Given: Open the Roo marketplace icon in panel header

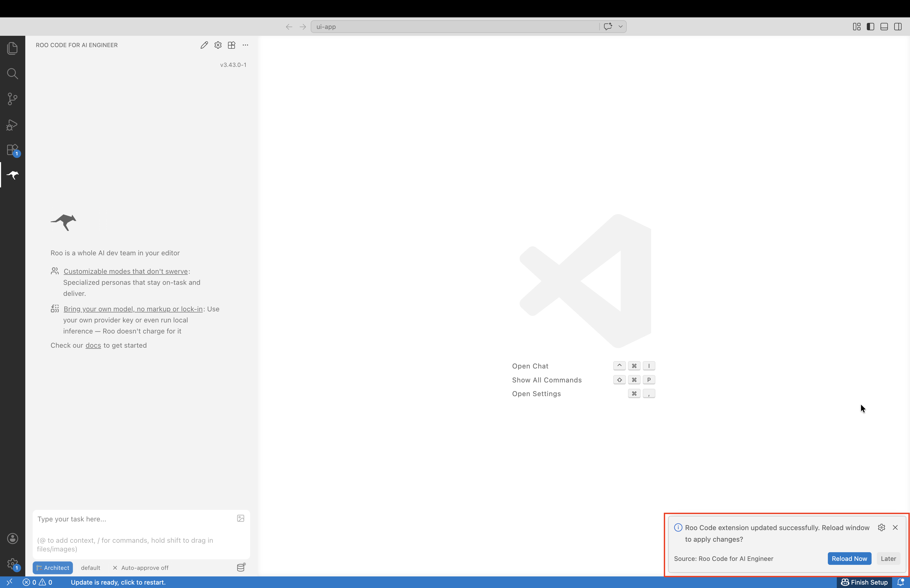Looking at the screenshot, I should [231, 45].
